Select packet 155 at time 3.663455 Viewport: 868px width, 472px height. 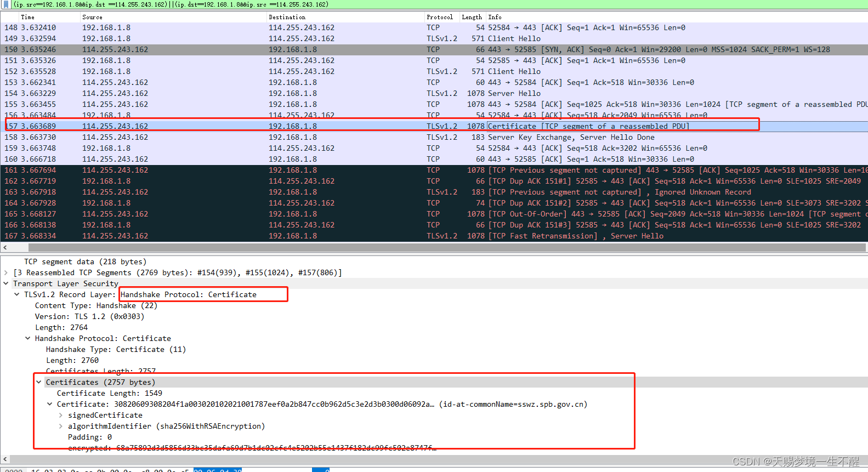pyautogui.click(x=434, y=104)
